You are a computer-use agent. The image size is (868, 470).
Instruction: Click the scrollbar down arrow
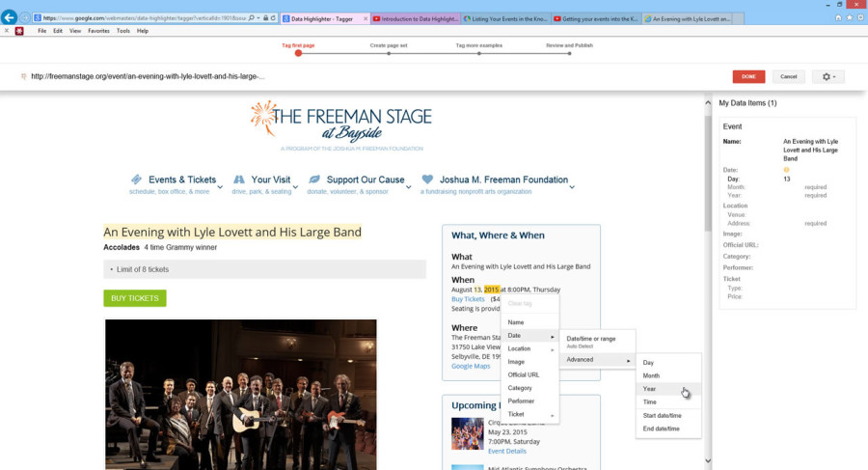[x=708, y=460]
